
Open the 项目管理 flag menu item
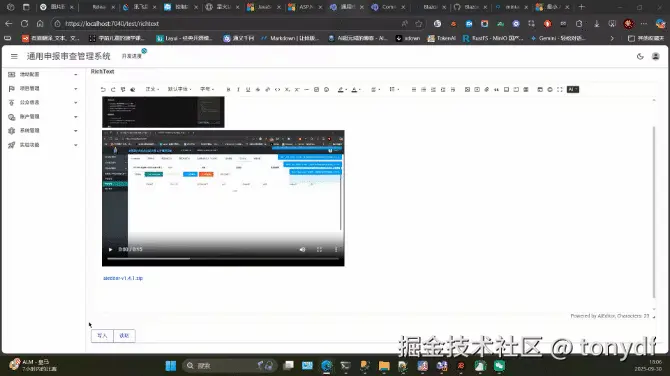coord(29,88)
